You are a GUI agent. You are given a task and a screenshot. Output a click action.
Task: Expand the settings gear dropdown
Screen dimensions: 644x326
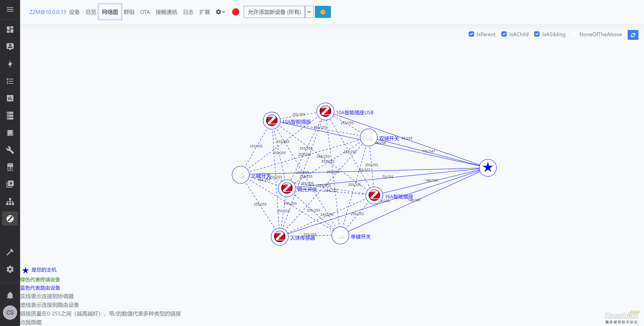coord(220,12)
